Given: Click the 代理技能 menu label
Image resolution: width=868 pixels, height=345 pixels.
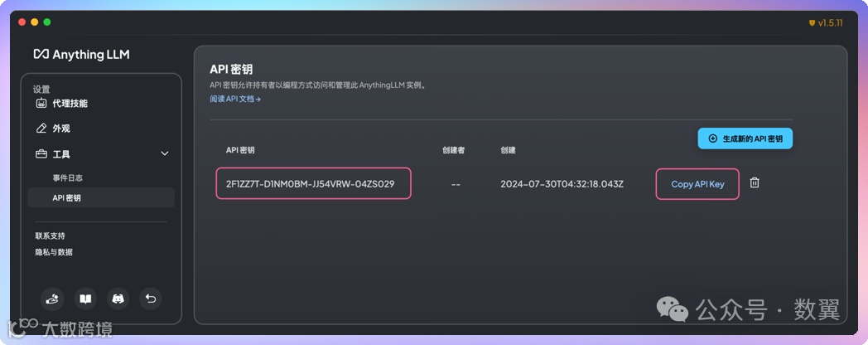Looking at the screenshot, I should pos(70,104).
